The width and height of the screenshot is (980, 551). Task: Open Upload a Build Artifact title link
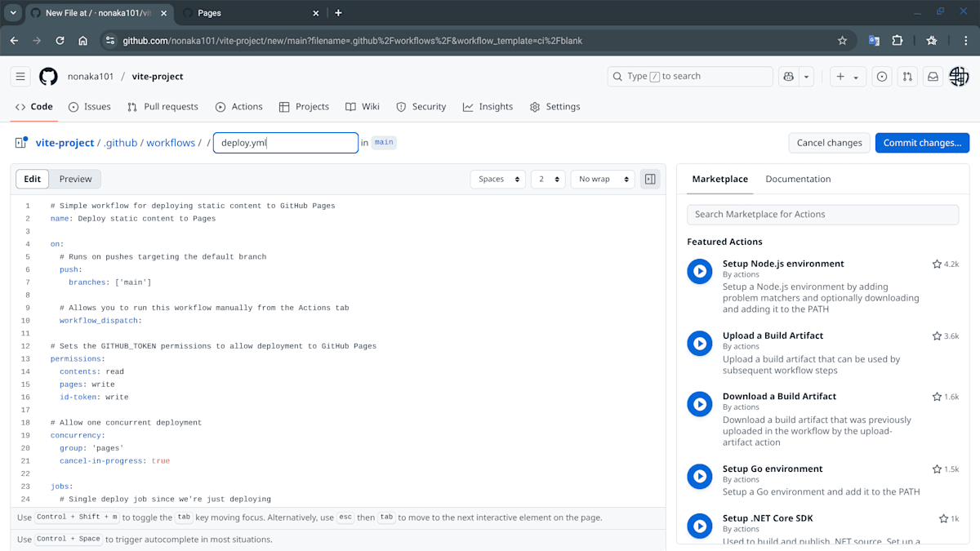point(773,335)
